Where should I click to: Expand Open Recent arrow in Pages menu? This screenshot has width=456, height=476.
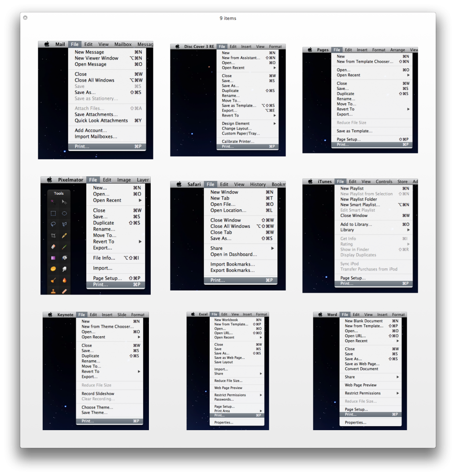408,75
